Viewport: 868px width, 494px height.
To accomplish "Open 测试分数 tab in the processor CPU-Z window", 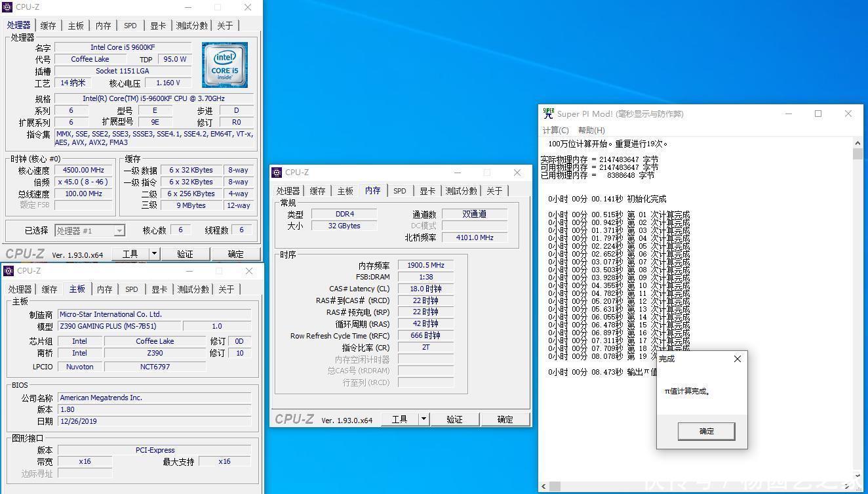I will 192,26.
